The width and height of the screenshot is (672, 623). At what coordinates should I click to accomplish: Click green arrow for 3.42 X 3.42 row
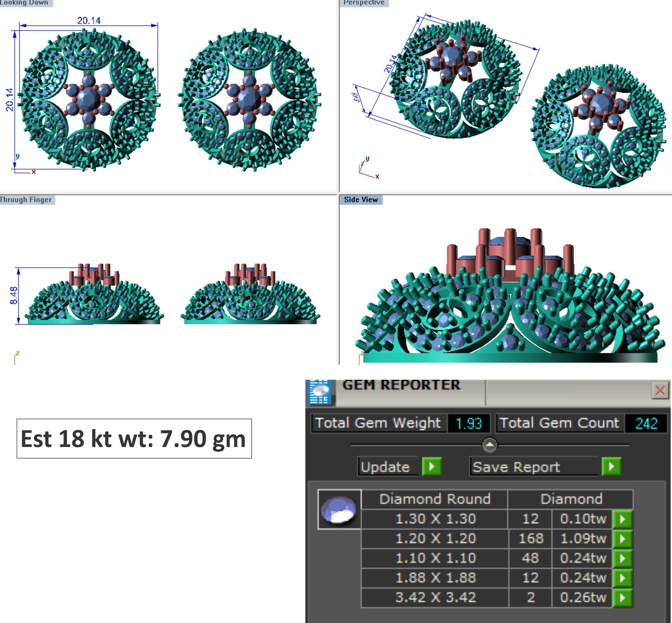pos(622,597)
